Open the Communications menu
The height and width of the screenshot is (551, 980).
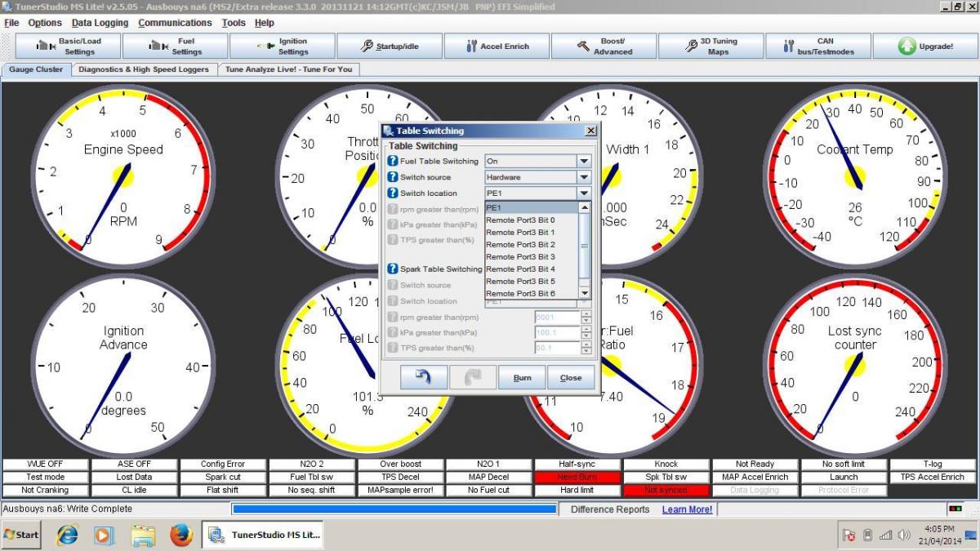coord(175,23)
